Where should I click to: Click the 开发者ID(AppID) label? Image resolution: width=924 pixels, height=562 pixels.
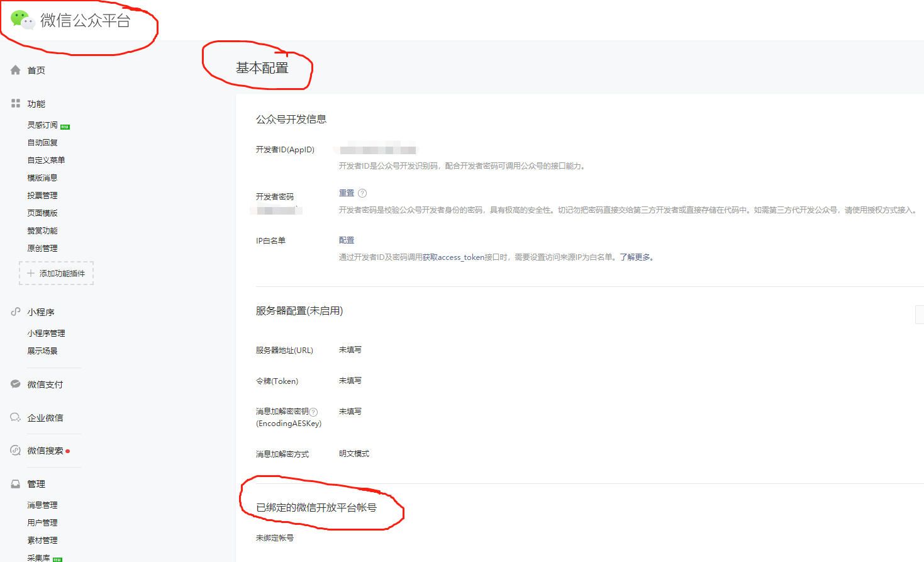click(x=285, y=150)
